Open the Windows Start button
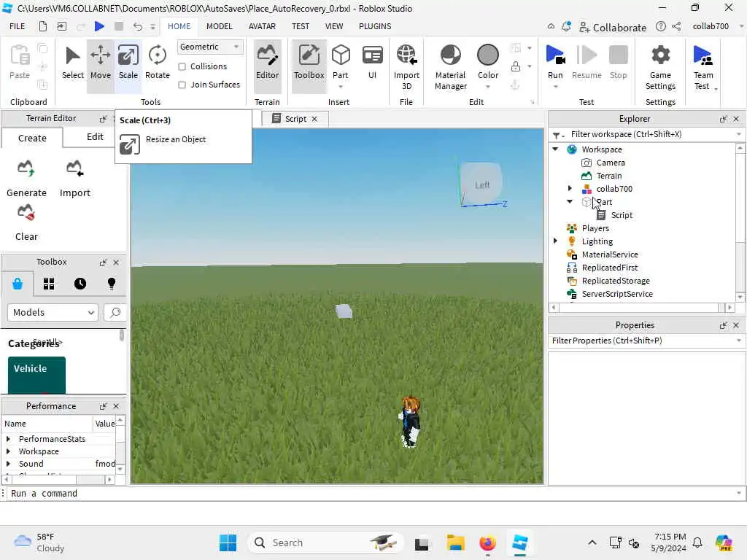Viewport: 747px width, 560px height. pos(228,542)
